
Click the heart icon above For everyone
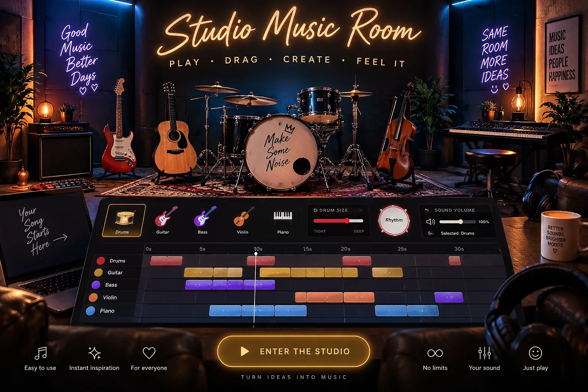149,353
